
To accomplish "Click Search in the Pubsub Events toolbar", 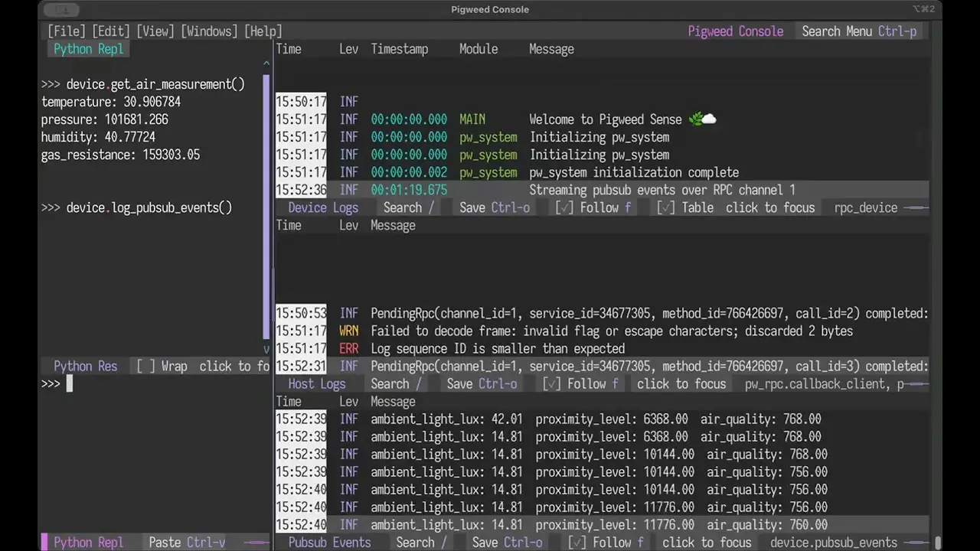I will 421,543.
